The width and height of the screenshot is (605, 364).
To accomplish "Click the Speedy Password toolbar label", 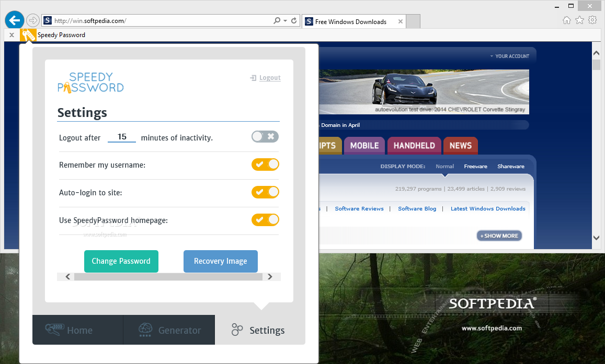I will [x=61, y=35].
